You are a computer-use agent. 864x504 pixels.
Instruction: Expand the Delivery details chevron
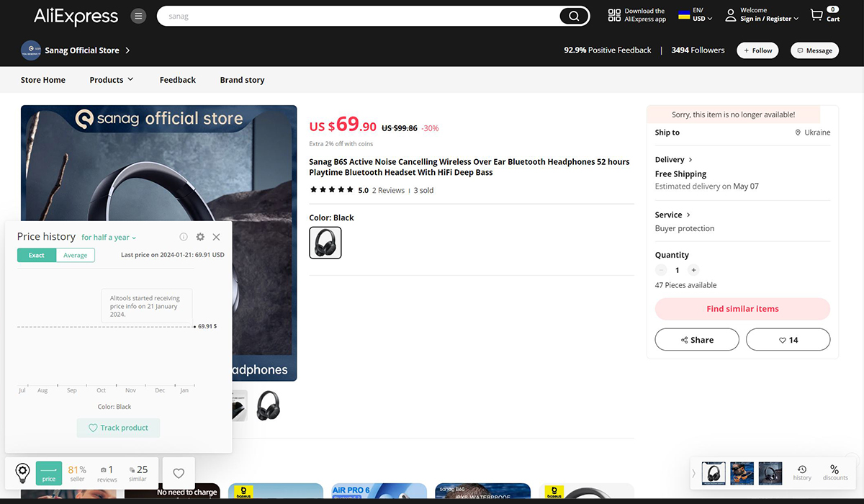[x=690, y=160]
